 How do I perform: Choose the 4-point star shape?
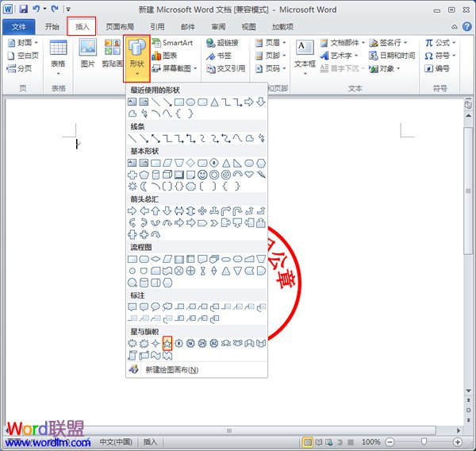(x=155, y=344)
